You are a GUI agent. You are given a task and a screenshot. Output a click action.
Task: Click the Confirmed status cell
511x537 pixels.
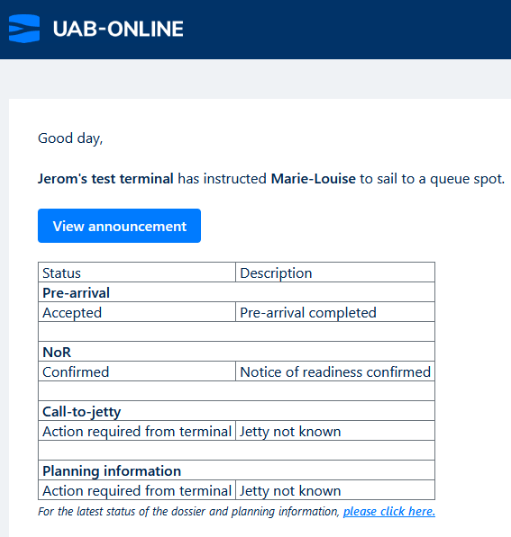click(137, 372)
